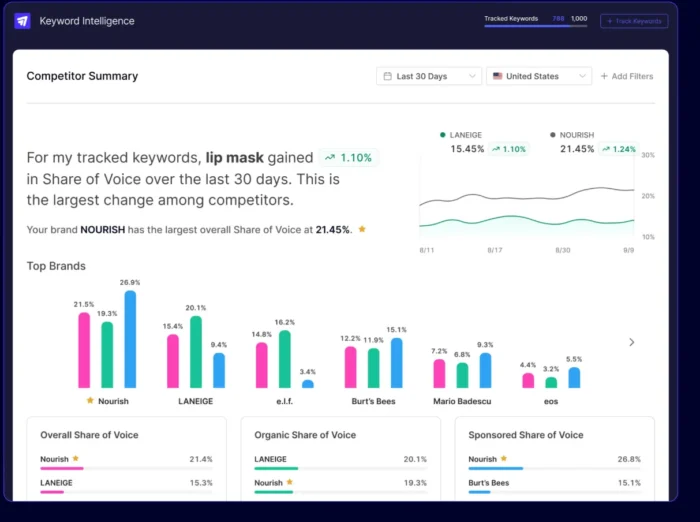700x522 pixels.
Task: Click the 1.10% gain badge in headline
Action: point(348,158)
